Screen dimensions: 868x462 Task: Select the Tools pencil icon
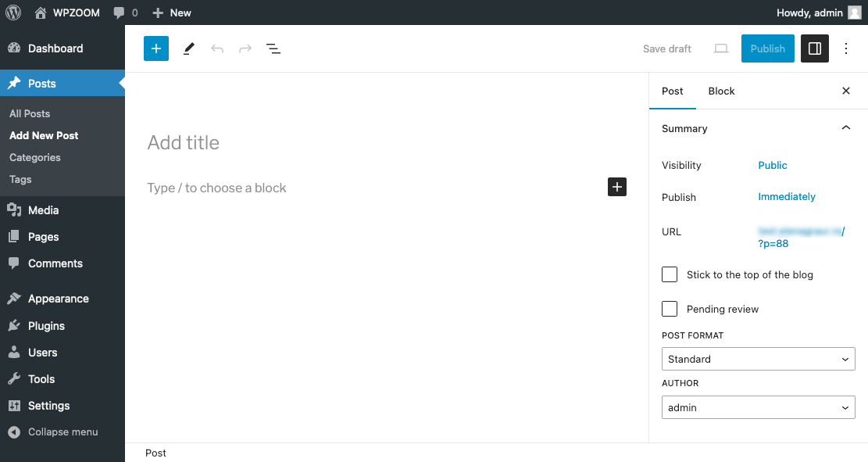click(189, 48)
